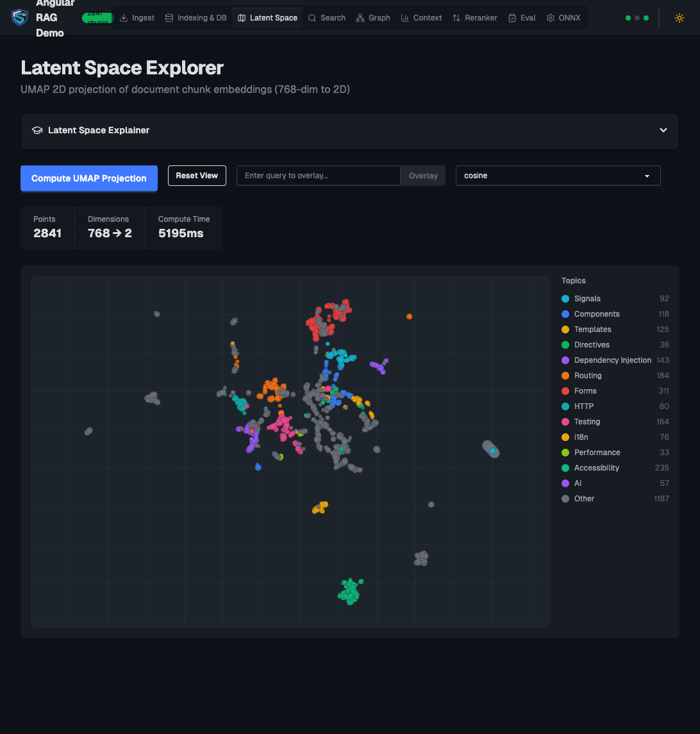Screen dimensions: 700x734
Task: Expand the Latent Space Explainer chevron
Action: click(x=663, y=130)
